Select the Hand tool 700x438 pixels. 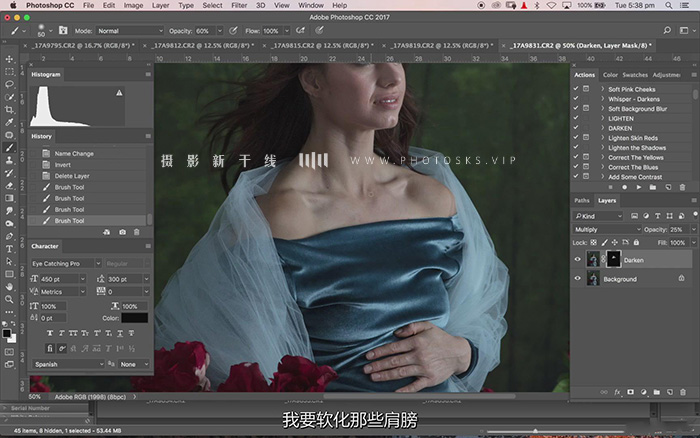tap(9, 287)
